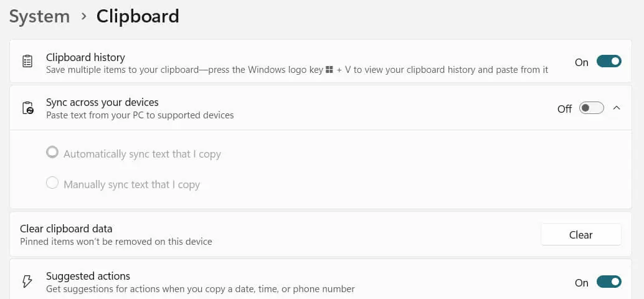
Task: Enable the Sync across your devices toggle
Action: (592, 108)
